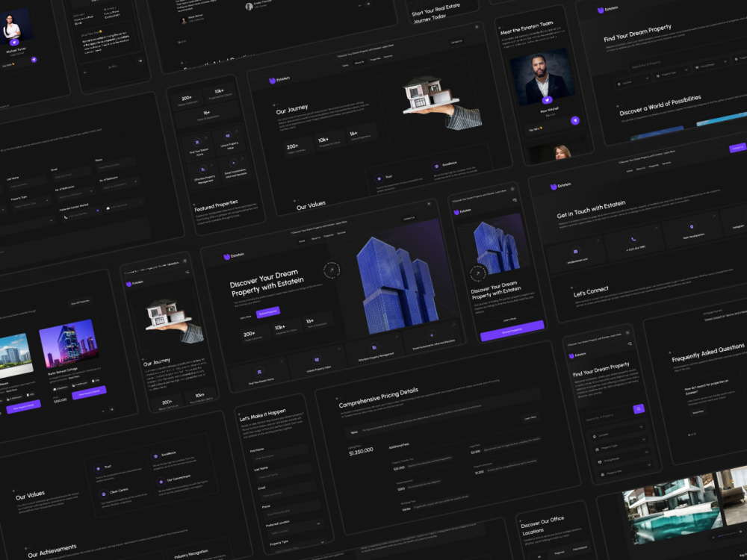Open the No. of Bedrooms dropdown in the left desktop form
Viewport: 747px width, 560px height.
click(x=119, y=184)
